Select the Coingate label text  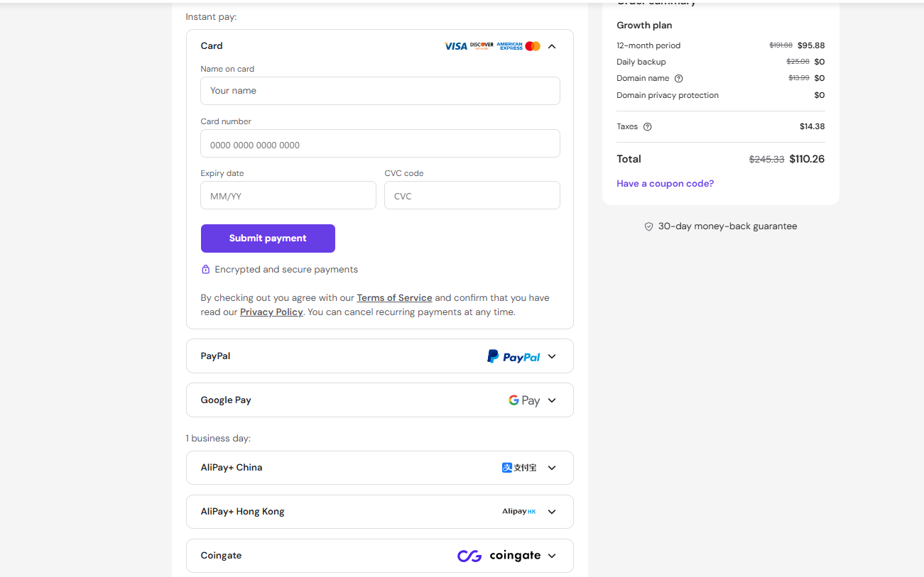221,556
